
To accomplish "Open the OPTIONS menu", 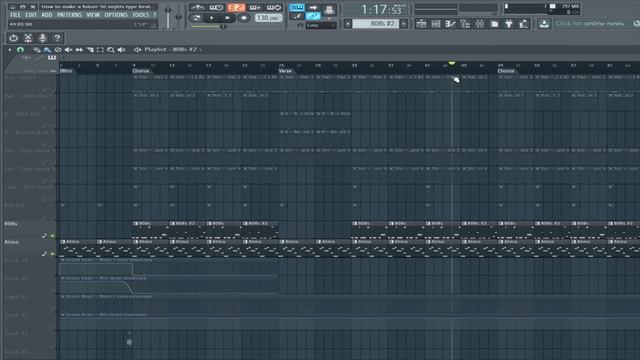I will 116,15.
